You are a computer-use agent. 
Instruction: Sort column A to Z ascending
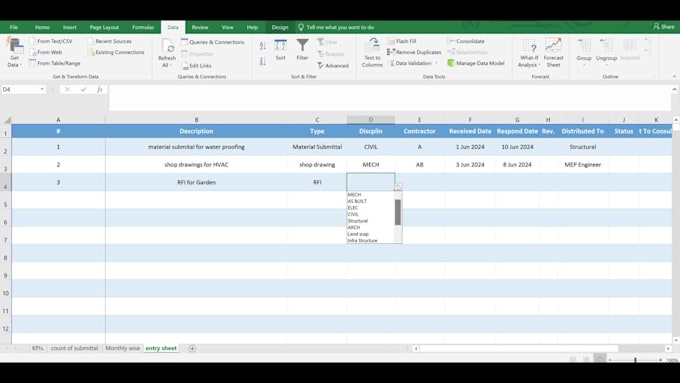[x=262, y=46]
